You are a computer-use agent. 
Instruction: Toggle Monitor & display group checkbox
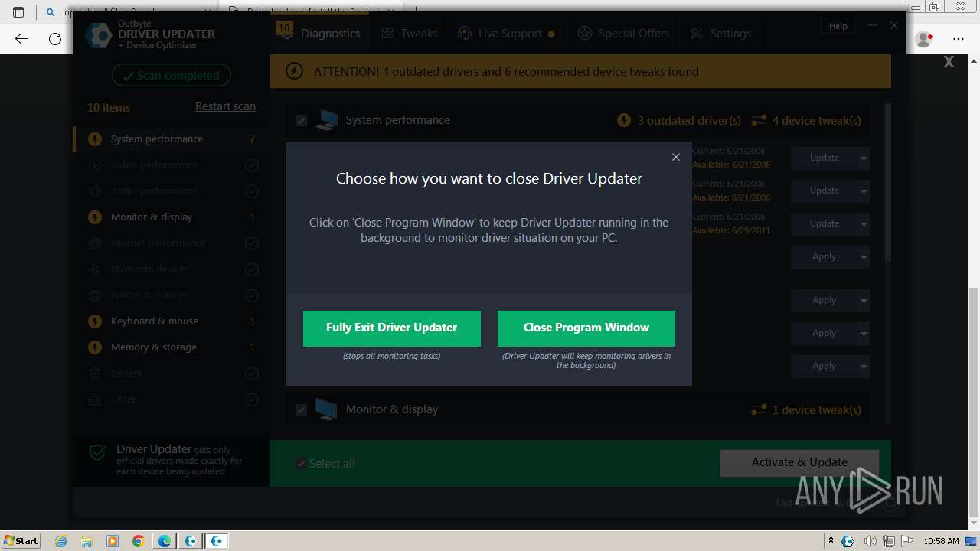(301, 409)
